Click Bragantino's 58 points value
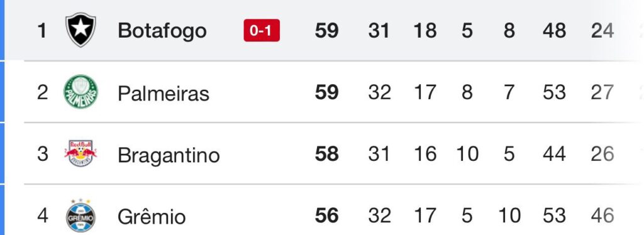 (x=326, y=154)
